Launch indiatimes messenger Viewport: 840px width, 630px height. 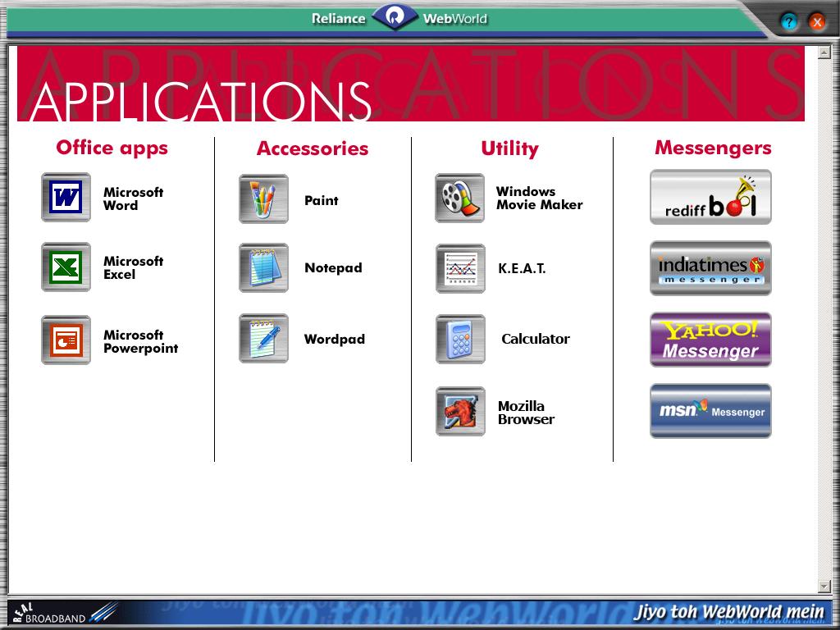(711, 268)
